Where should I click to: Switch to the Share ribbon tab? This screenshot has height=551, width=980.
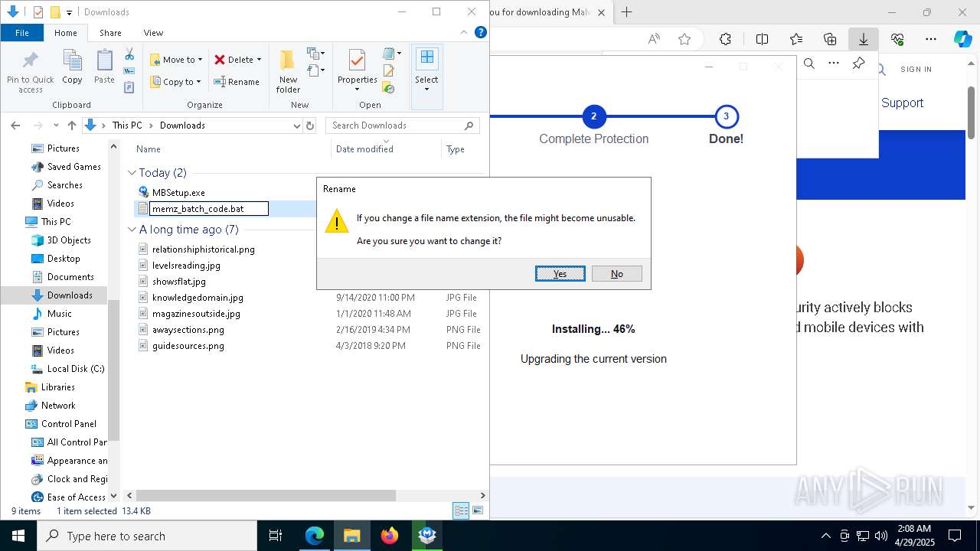[110, 33]
